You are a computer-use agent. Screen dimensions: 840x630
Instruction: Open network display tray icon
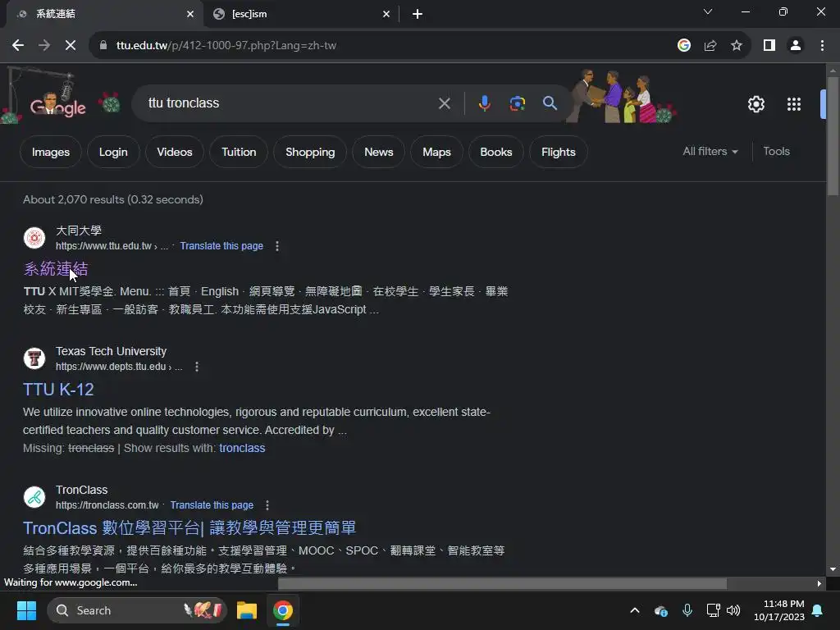713,610
